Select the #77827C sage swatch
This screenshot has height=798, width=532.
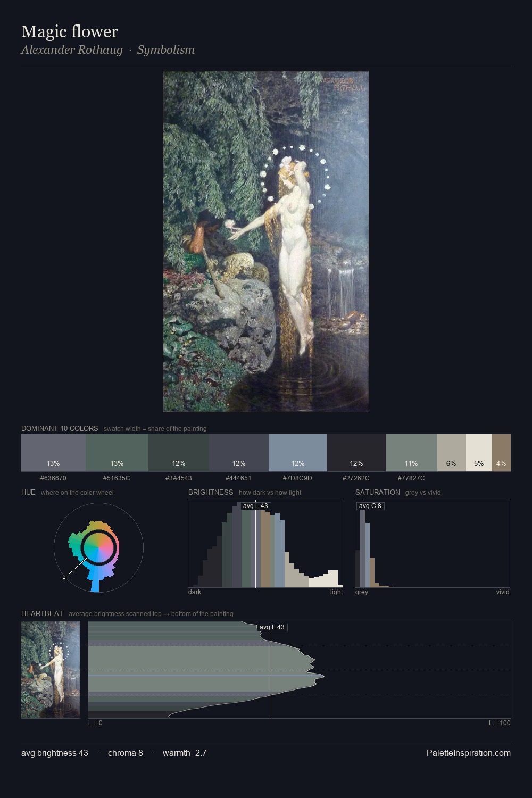pos(411,453)
